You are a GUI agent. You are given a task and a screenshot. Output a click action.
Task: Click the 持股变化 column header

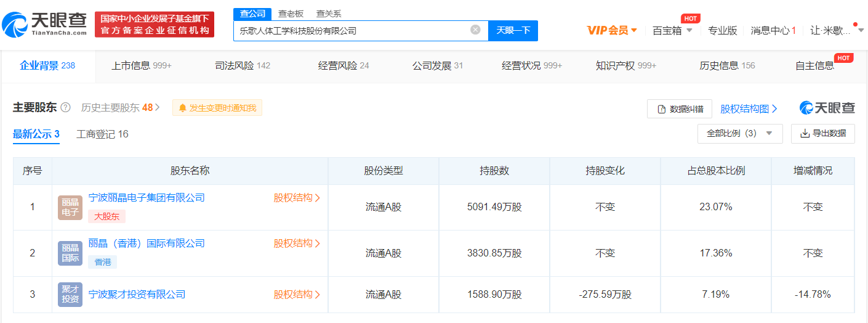click(605, 171)
